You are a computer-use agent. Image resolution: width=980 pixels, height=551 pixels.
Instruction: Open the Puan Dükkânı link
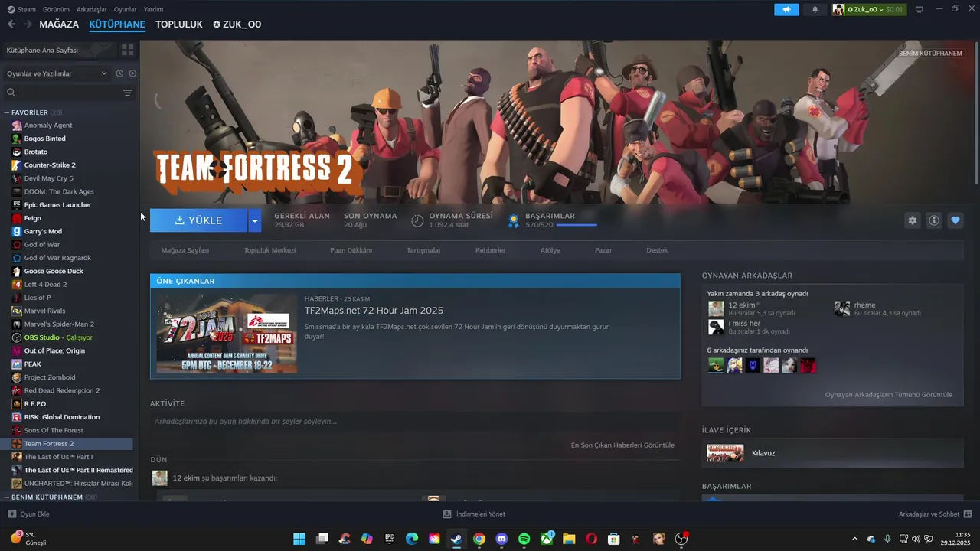(351, 250)
